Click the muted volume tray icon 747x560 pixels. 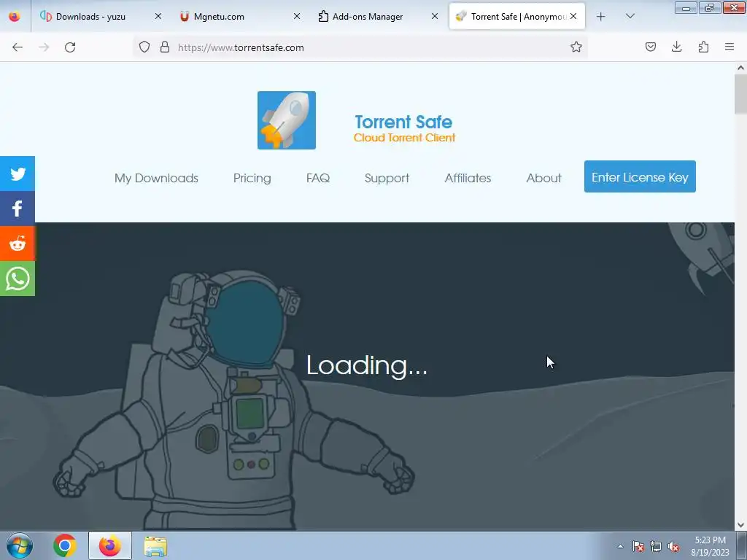[673, 546]
